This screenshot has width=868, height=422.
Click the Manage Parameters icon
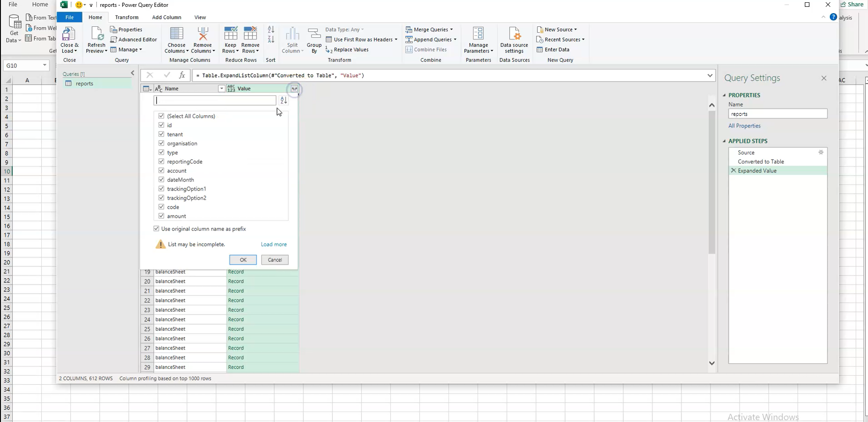point(478,40)
